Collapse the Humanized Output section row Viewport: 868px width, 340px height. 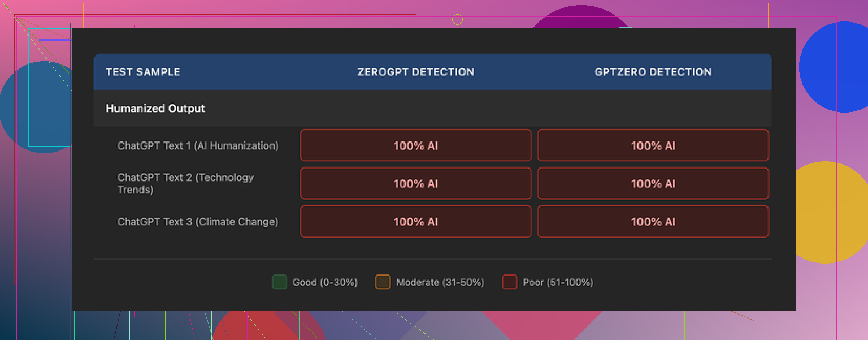[155, 108]
